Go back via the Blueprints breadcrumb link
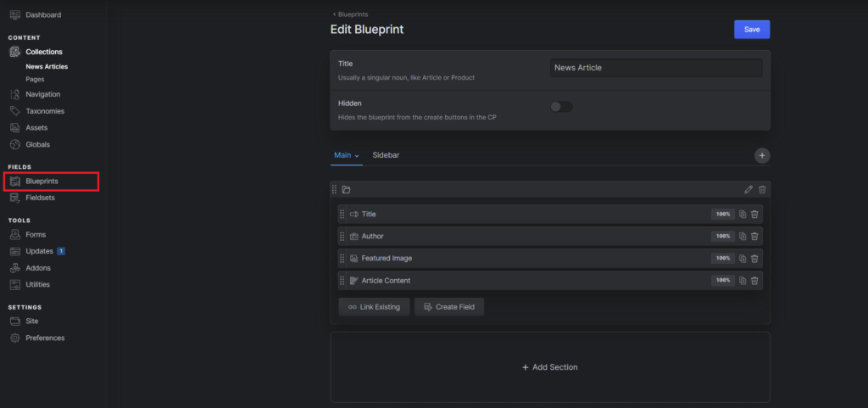Viewport: 868px width, 408px height. [349, 14]
